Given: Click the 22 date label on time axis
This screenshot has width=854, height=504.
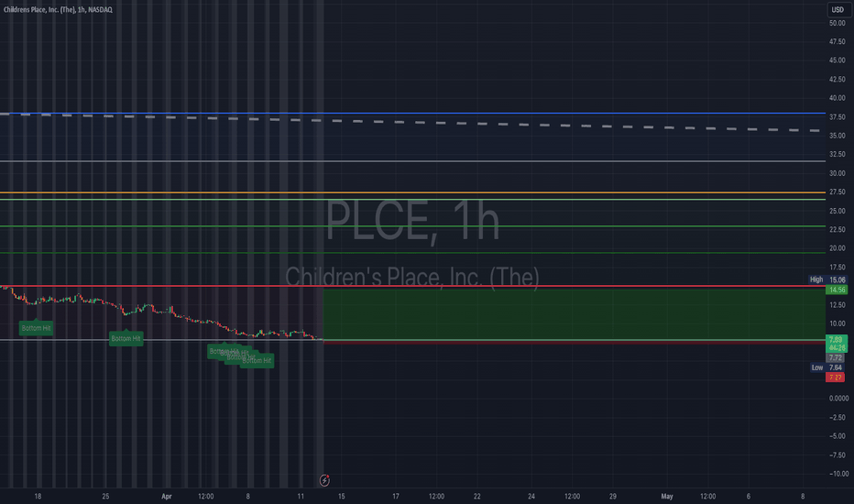Looking at the screenshot, I should [477, 497].
